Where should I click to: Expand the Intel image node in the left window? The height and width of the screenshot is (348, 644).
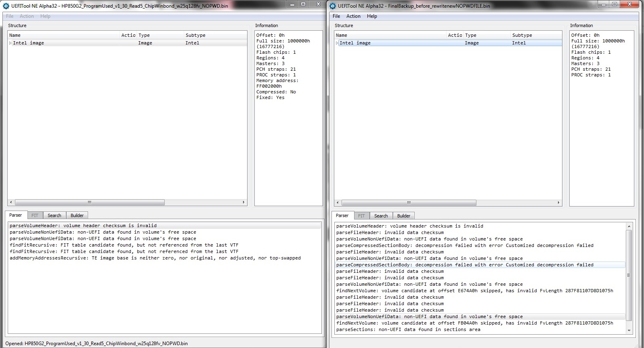tap(10, 43)
